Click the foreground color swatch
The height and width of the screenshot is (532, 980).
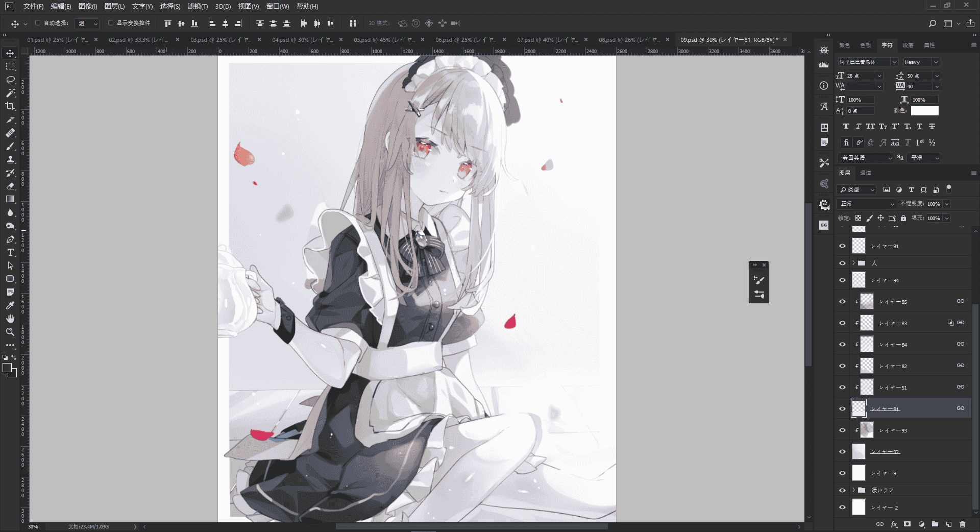click(x=7, y=368)
